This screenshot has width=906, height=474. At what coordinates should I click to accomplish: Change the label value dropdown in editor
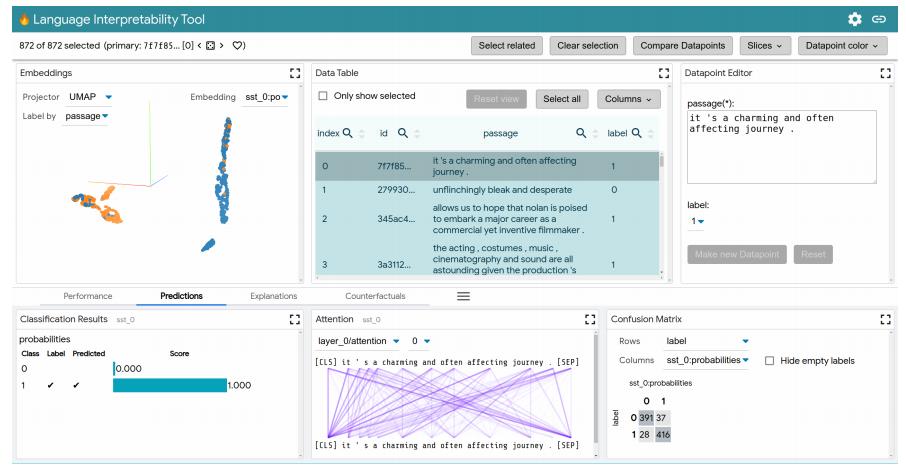697,221
